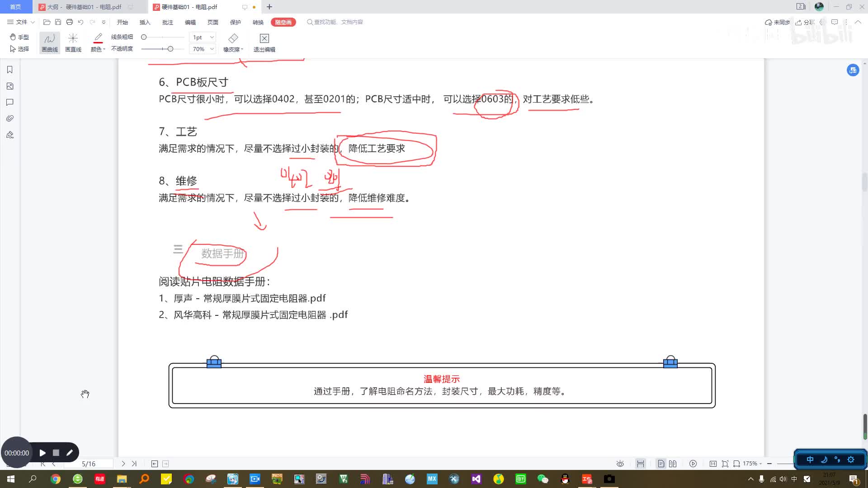The height and width of the screenshot is (488, 868).
Task: Switch to the 转换 ribbon tab
Action: coord(258,22)
